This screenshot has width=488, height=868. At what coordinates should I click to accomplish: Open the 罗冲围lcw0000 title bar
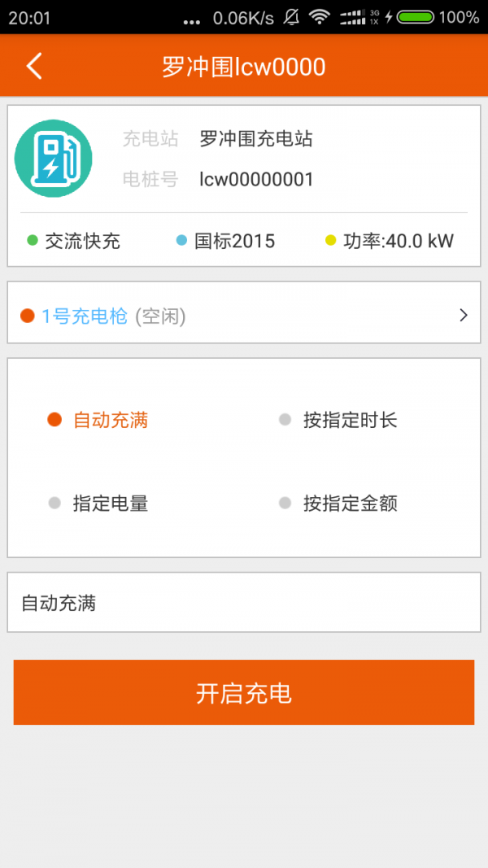(x=244, y=66)
